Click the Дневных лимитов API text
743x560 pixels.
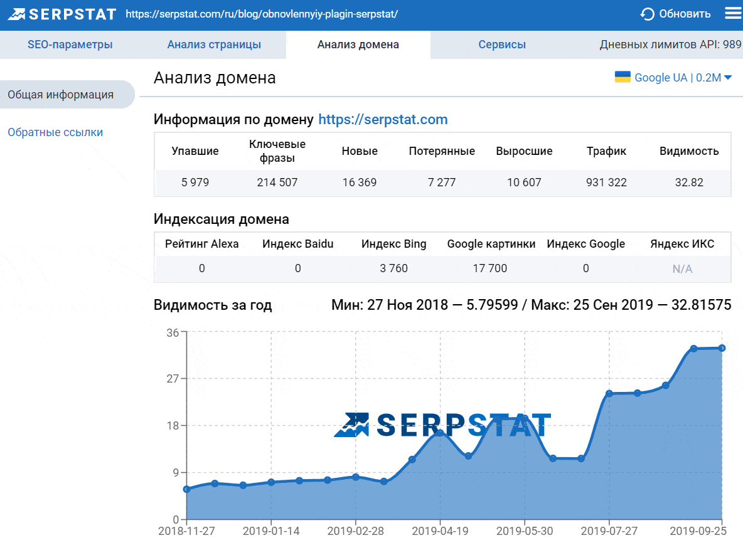coord(670,45)
